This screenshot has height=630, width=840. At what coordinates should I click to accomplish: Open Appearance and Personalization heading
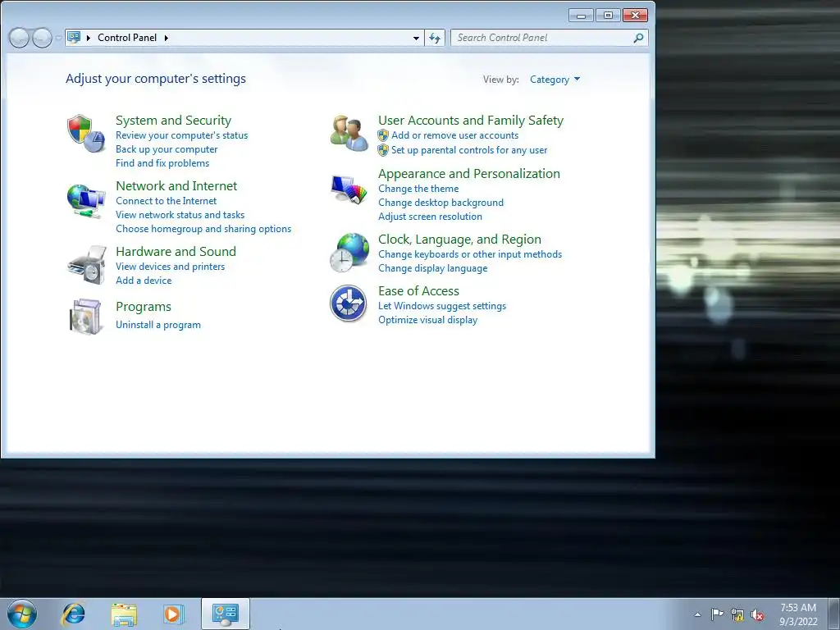point(469,174)
